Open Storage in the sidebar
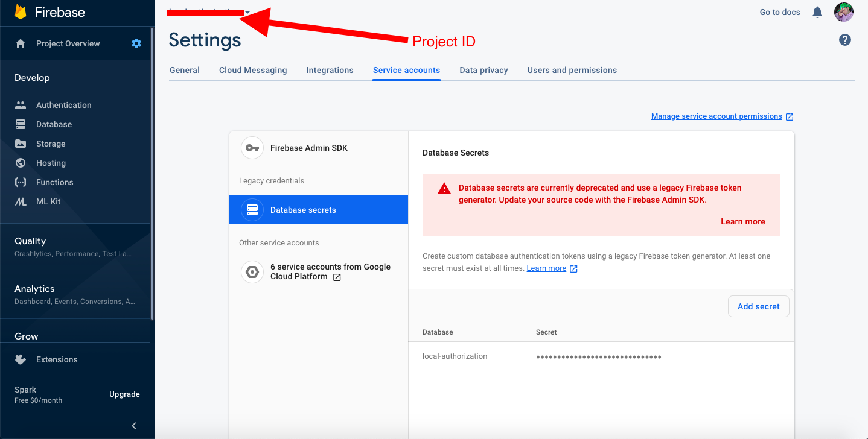The width and height of the screenshot is (868, 439). click(x=51, y=144)
